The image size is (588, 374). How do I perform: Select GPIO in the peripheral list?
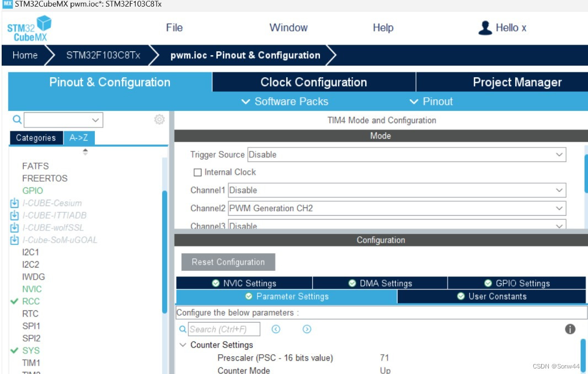[x=33, y=190]
